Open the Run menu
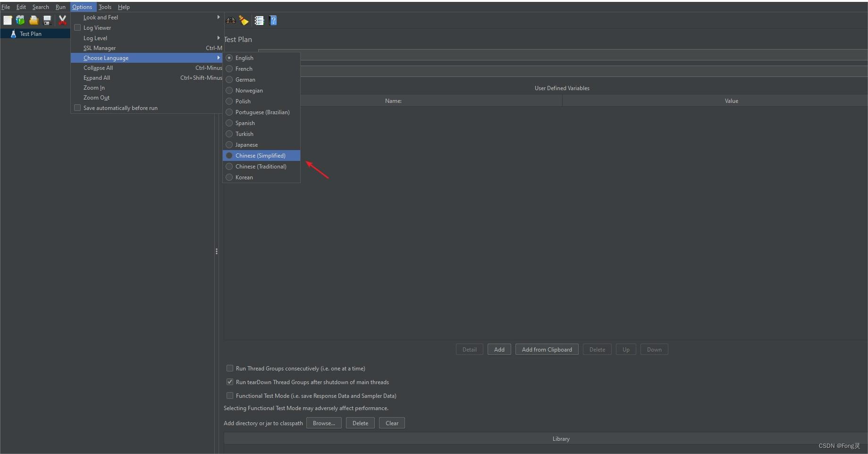This screenshot has height=454, width=868. [x=60, y=7]
